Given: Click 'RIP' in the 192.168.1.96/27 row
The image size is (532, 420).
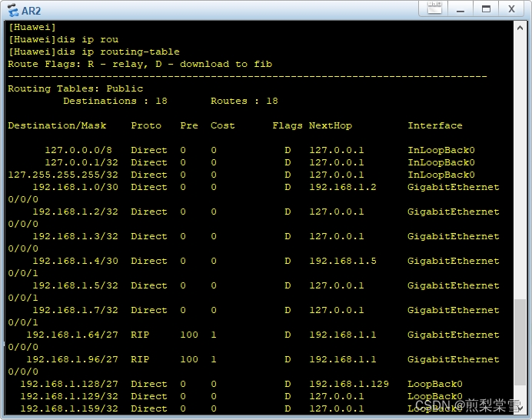Looking at the screenshot, I should [x=140, y=359].
